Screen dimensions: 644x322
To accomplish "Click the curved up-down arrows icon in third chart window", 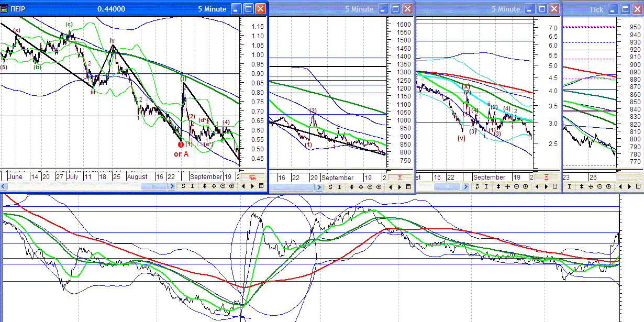I will pyautogui.click(x=478, y=186).
